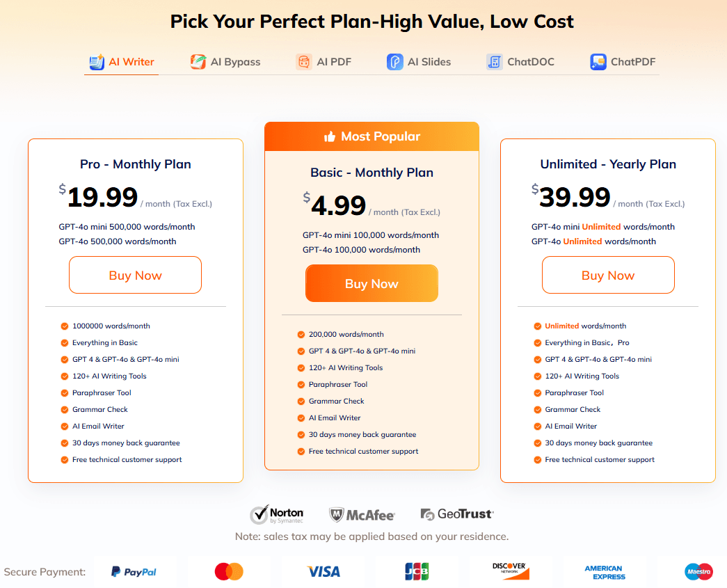727x588 pixels.
Task: Click the AI Writer tab icon
Action: tap(97, 62)
